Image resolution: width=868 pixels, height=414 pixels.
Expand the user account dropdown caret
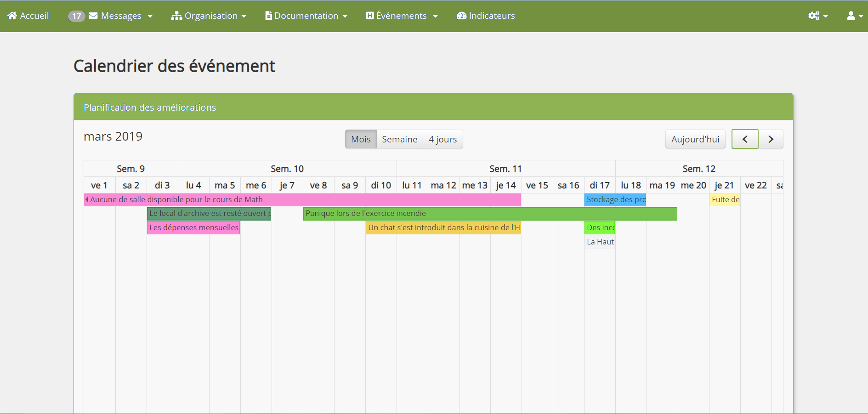[861, 16]
